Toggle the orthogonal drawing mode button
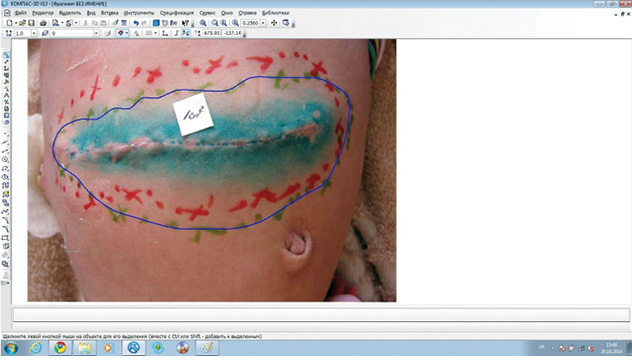The image size is (632, 361). click(x=165, y=33)
